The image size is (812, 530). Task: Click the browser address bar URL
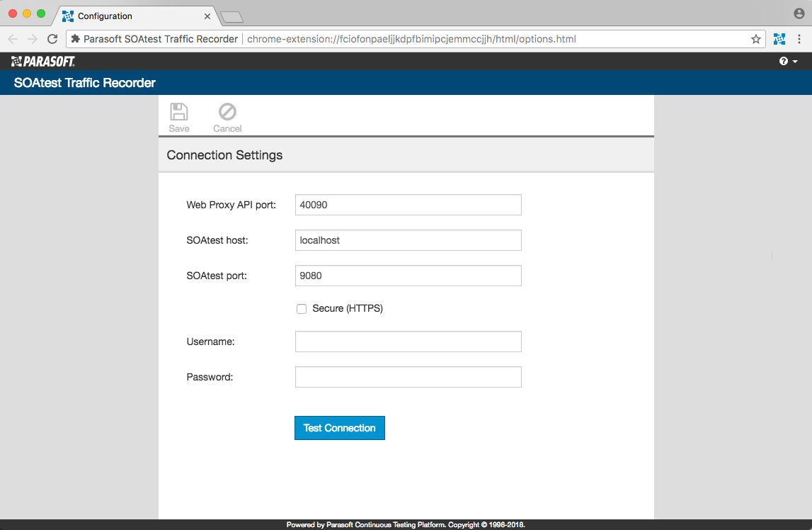412,39
